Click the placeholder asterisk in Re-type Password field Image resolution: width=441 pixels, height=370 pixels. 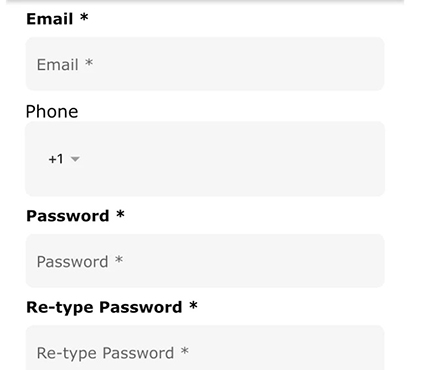[x=185, y=351]
